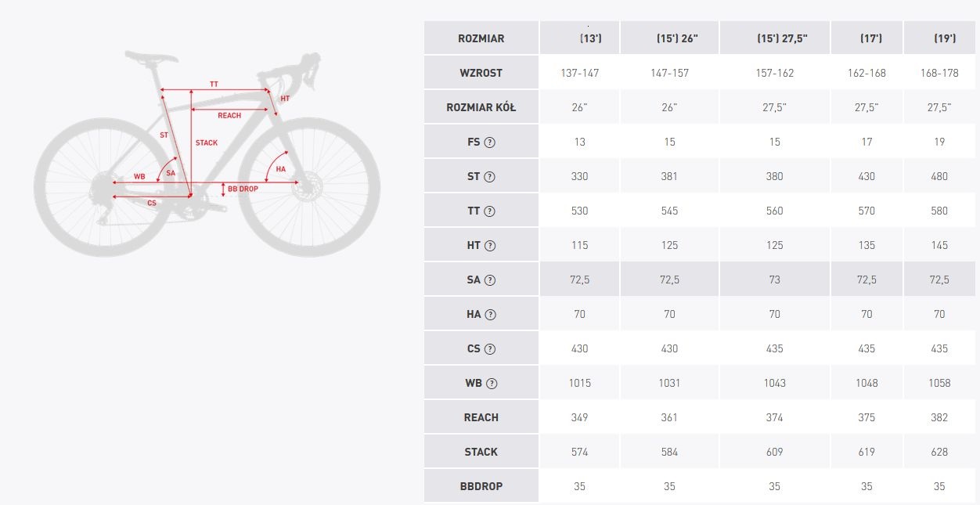The width and height of the screenshot is (980, 505).
Task: Click the STACK row label
Action: (481, 453)
